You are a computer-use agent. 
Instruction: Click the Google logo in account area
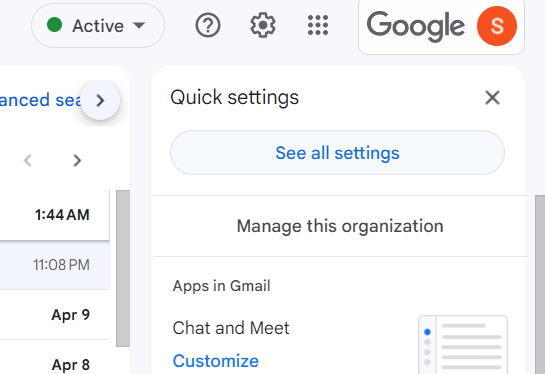pyautogui.click(x=416, y=26)
